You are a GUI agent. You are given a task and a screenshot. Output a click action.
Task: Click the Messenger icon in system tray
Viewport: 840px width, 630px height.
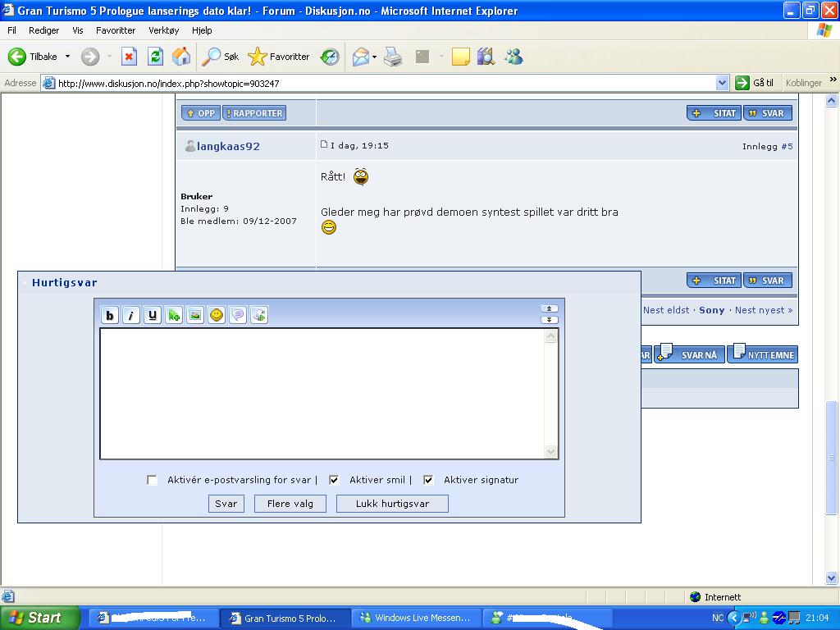(765, 618)
